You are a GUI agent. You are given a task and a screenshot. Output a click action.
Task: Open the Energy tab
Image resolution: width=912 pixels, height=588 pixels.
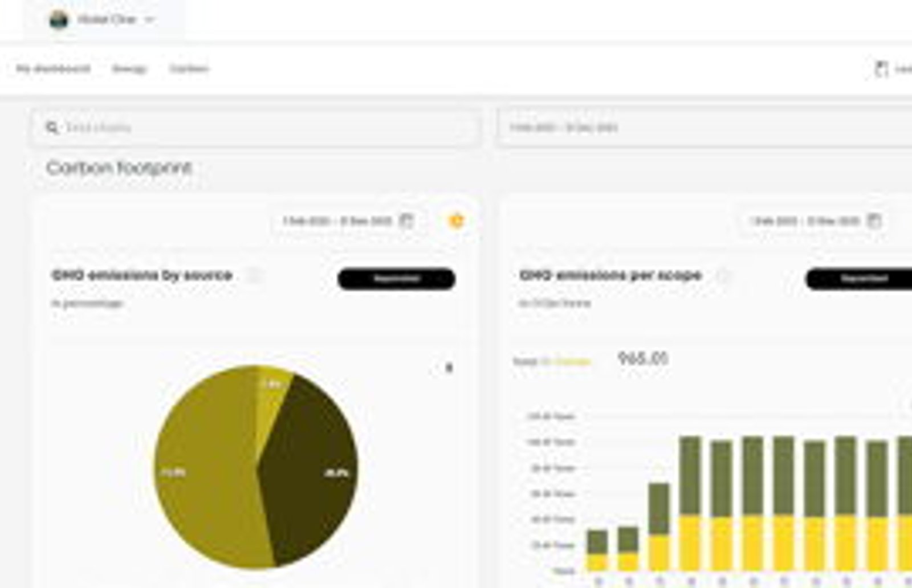tap(129, 69)
